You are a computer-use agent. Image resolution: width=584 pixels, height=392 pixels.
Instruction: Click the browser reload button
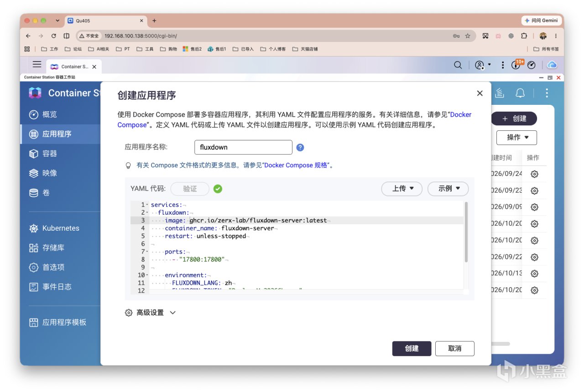[x=53, y=36]
